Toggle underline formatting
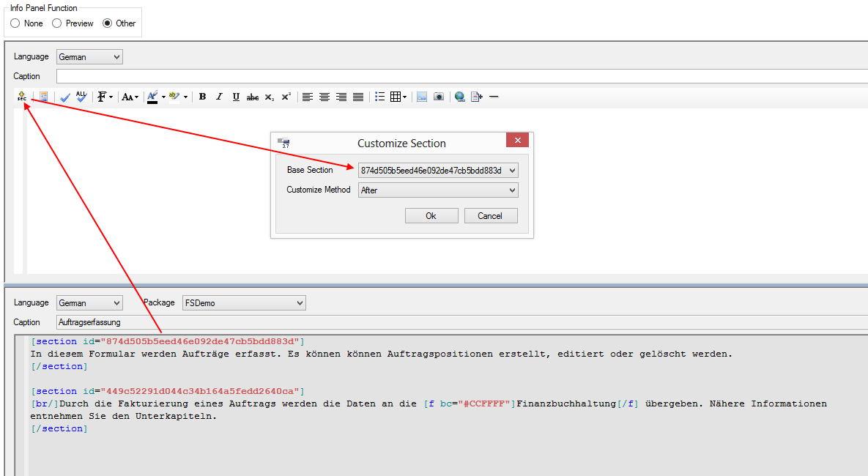 click(x=236, y=97)
